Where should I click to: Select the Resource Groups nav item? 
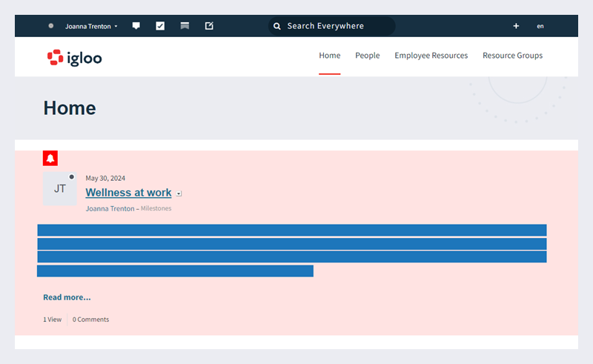[x=512, y=56]
